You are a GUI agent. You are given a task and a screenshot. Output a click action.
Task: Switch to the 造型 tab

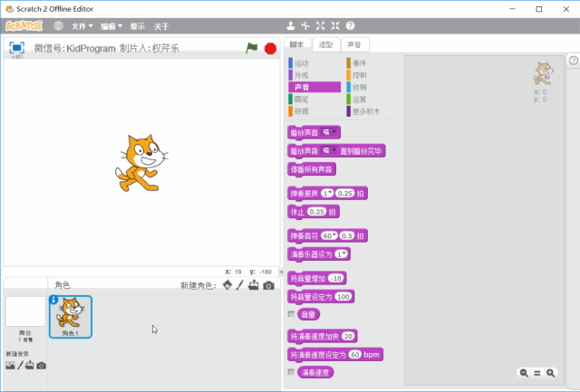(x=325, y=44)
